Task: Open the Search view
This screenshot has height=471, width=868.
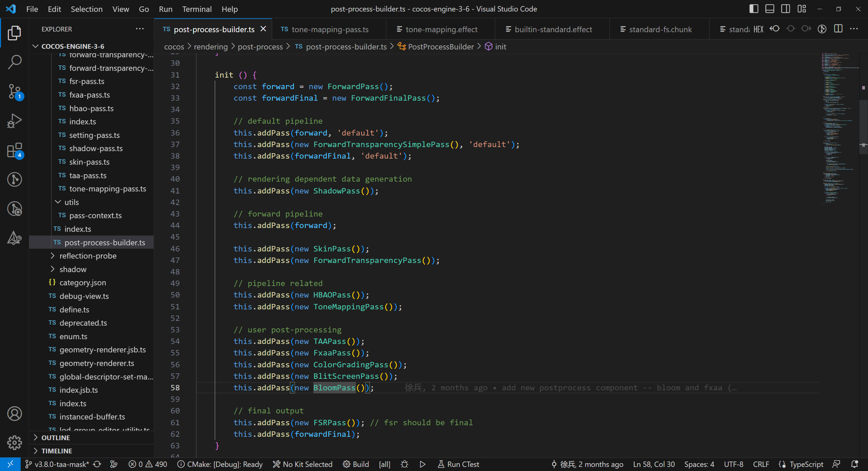Action: 14,62
